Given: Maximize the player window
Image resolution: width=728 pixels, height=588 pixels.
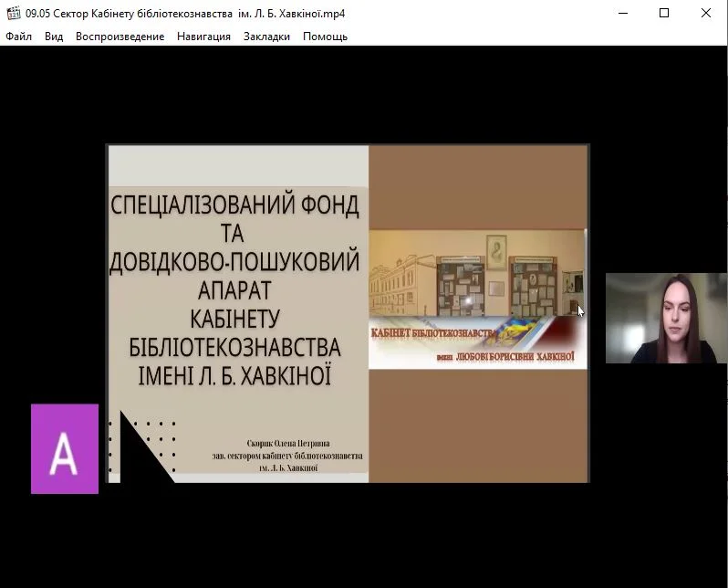Looking at the screenshot, I should (x=664, y=14).
